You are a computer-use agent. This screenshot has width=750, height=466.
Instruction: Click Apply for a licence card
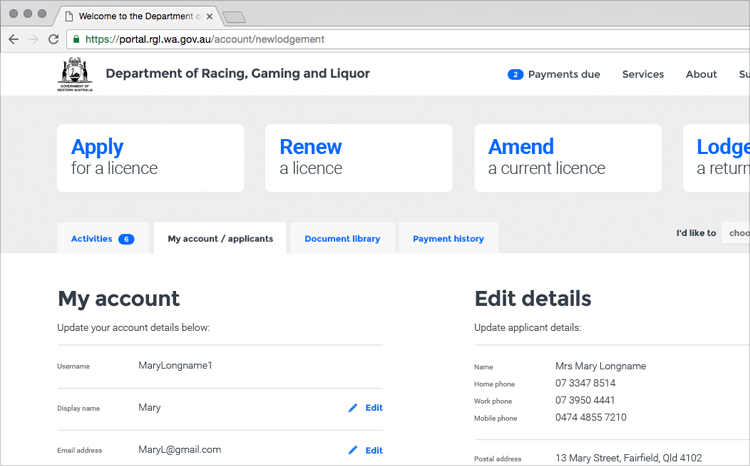click(150, 158)
